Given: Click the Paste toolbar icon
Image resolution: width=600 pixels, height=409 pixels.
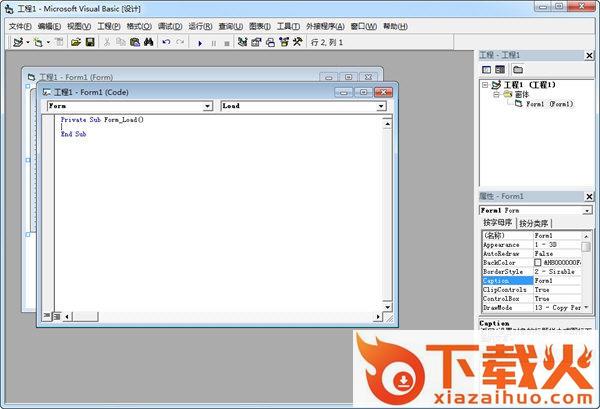Looking at the screenshot, I should pos(135,42).
